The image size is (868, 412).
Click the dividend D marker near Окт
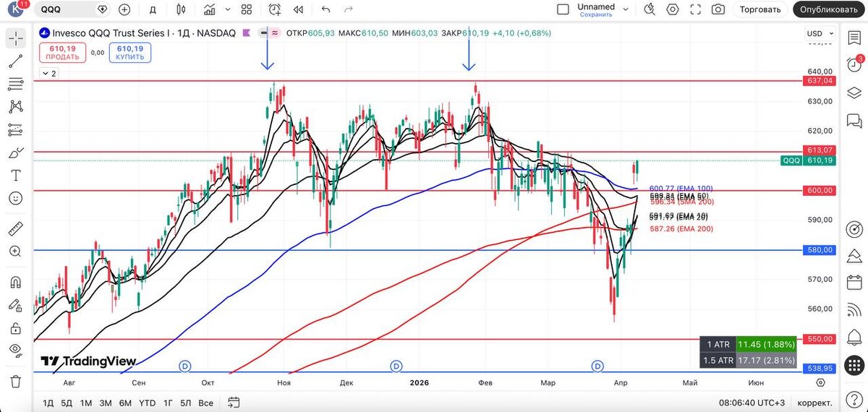[185, 366]
